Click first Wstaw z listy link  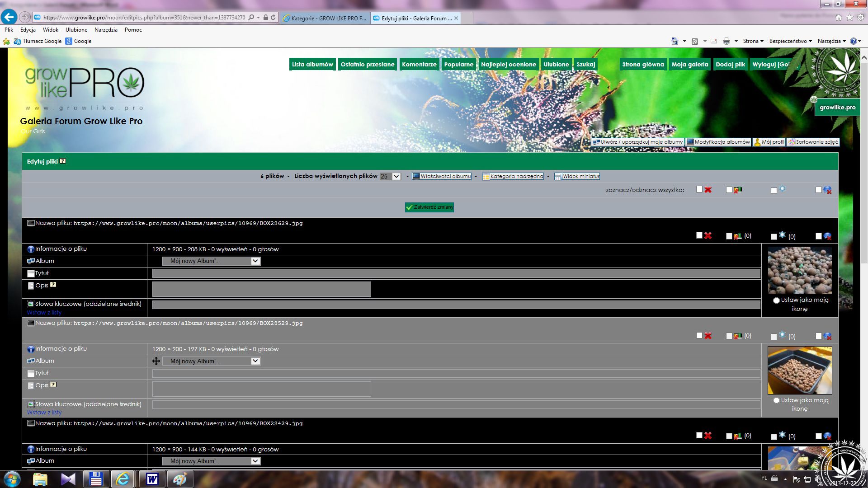point(44,312)
